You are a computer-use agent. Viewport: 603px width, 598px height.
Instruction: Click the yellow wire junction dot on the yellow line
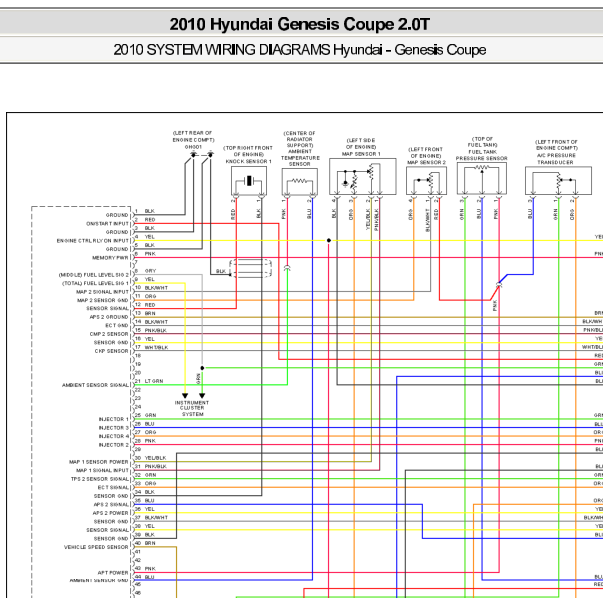(x=329, y=240)
